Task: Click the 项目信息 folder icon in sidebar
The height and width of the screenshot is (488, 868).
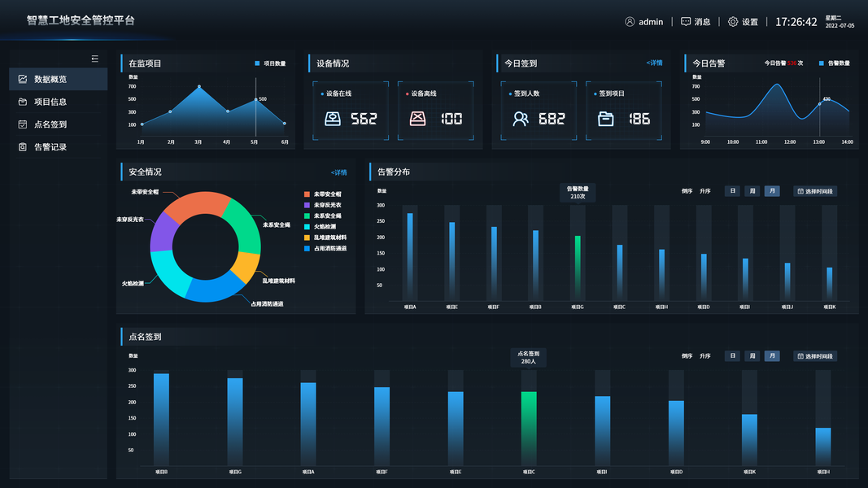Action: 23,102
